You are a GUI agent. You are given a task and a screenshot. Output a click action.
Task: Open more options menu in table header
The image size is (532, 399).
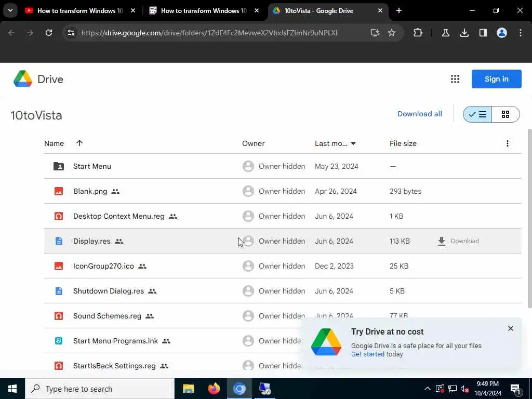click(507, 143)
